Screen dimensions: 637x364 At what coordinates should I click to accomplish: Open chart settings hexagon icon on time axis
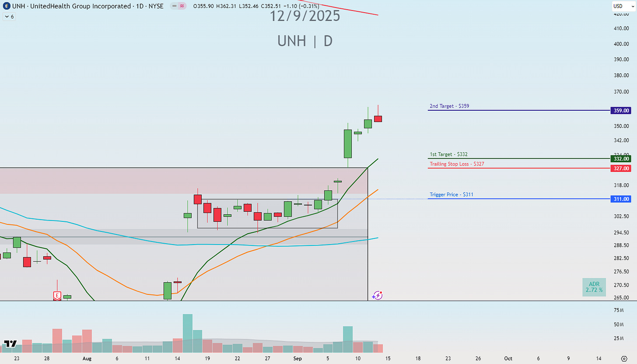[624, 358]
